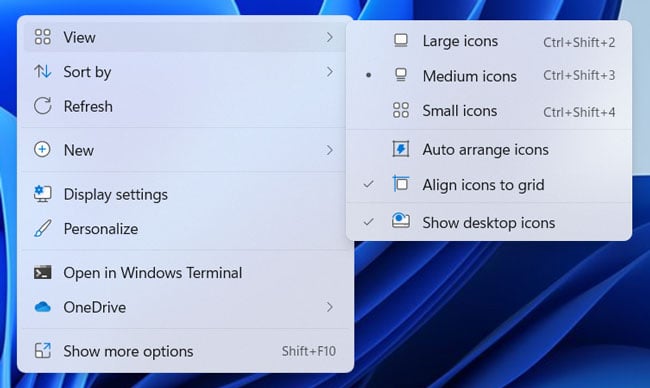The width and height of the screenshot is (650, 388).
Task: Choose Refresh from the context menu
Action: click(185, 106)
